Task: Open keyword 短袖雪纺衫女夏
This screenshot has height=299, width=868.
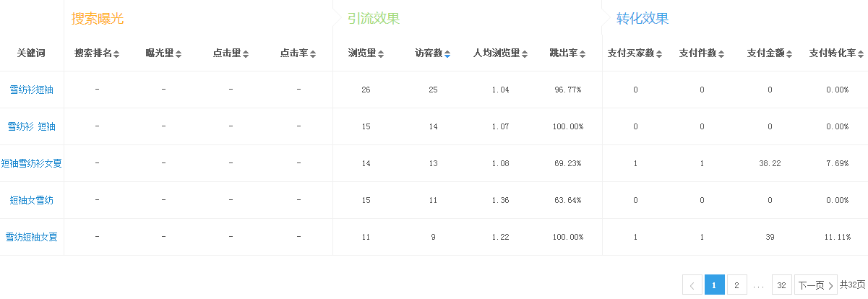Action: [x=32, y=163]
